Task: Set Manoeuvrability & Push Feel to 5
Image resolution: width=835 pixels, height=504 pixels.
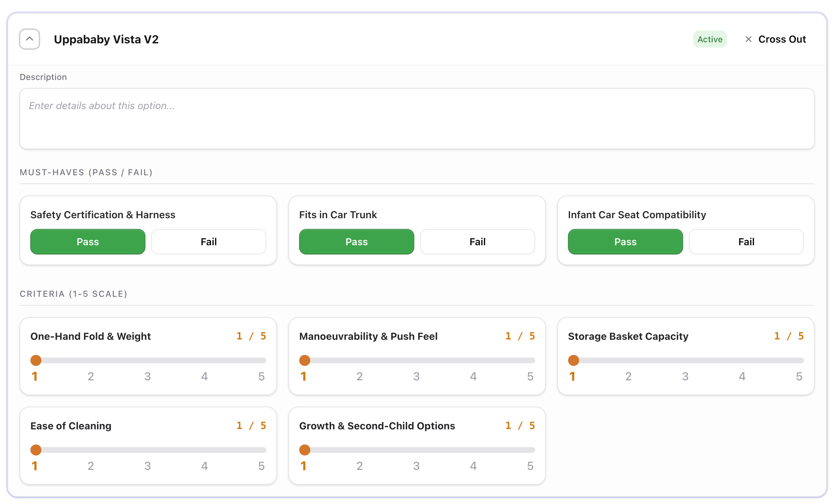Action: 530,376
